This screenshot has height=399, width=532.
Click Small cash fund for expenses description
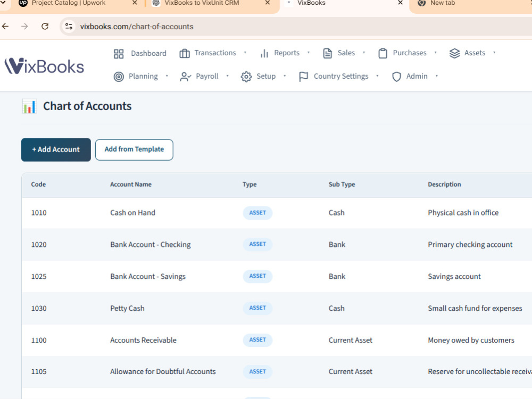(475, 309)
